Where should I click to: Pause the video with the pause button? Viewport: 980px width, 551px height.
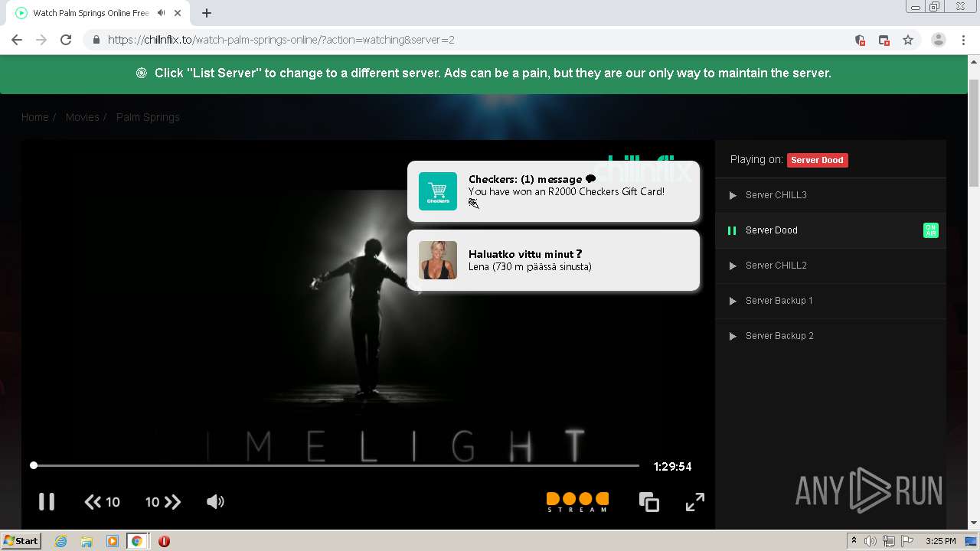47,501
